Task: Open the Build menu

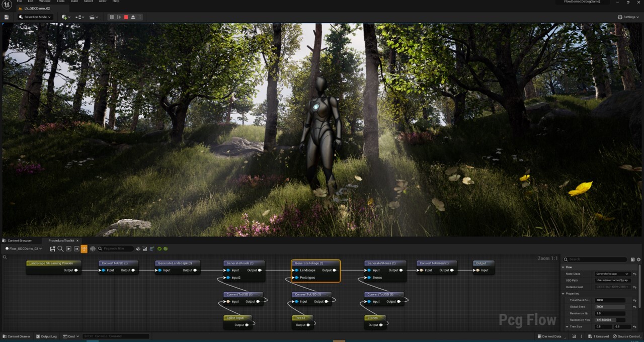Action: click(x=74, y=2)
